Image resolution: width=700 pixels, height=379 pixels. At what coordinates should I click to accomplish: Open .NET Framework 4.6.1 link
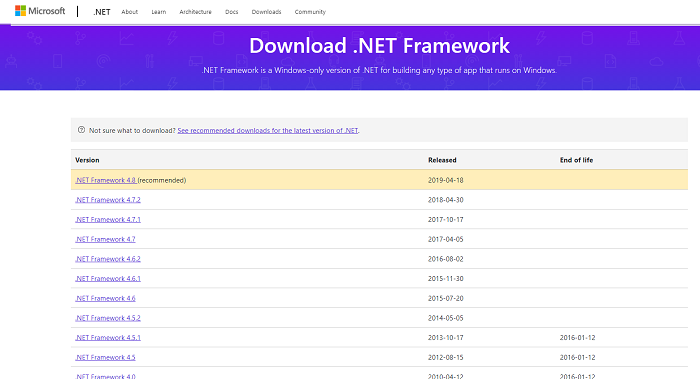108,279
